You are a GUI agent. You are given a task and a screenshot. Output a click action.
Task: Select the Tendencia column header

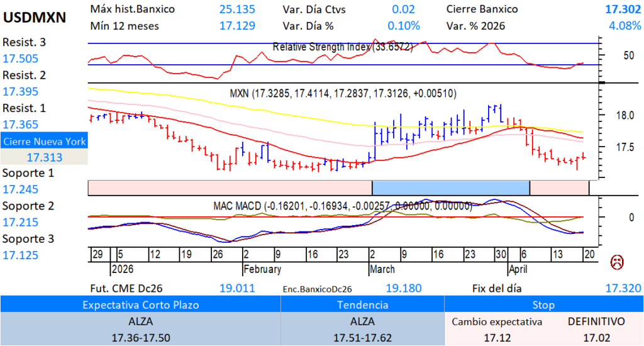point(362,305)
